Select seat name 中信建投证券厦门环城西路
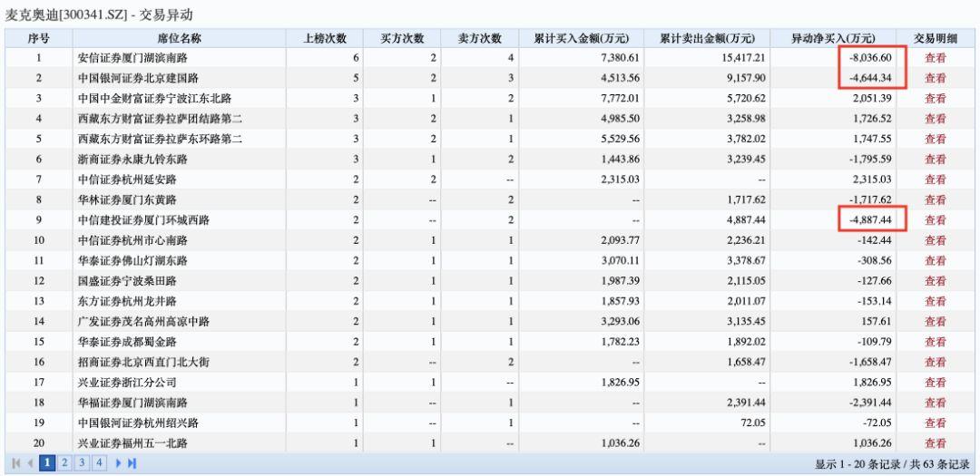The height and width of the screenshot is (476, 980). pyautogui.click(x=143, y=220)
